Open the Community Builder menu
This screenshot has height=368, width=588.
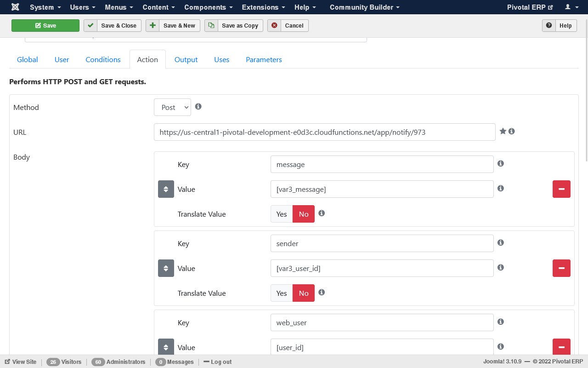click(x=365, y=7)
